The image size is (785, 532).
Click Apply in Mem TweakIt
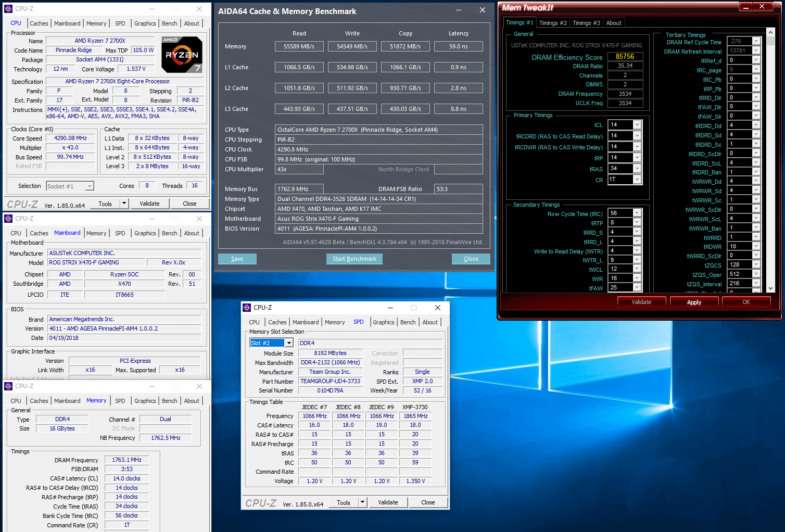694,302
